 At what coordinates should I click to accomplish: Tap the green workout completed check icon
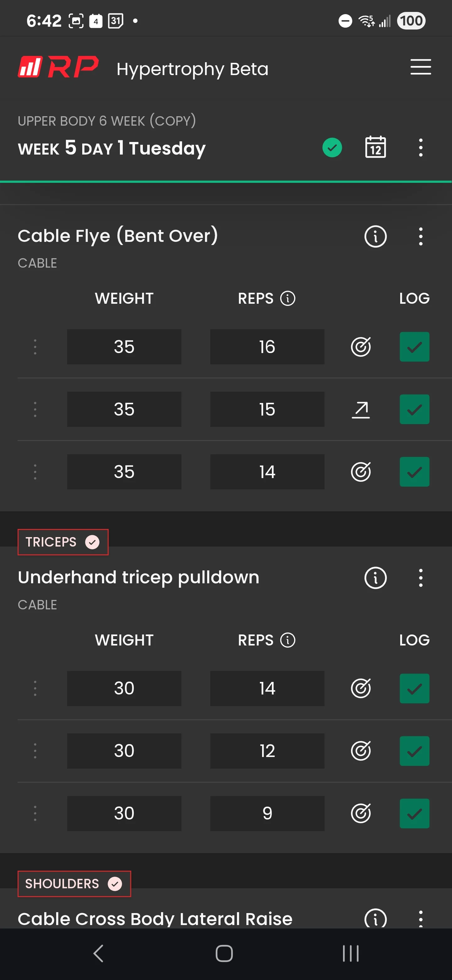[x=332, y=148]
